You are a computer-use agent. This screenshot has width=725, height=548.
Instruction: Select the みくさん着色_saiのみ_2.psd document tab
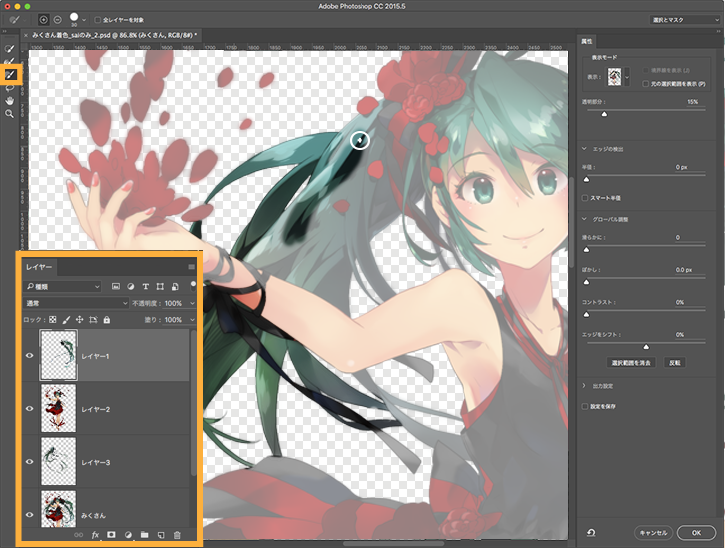tap(114, 35)
